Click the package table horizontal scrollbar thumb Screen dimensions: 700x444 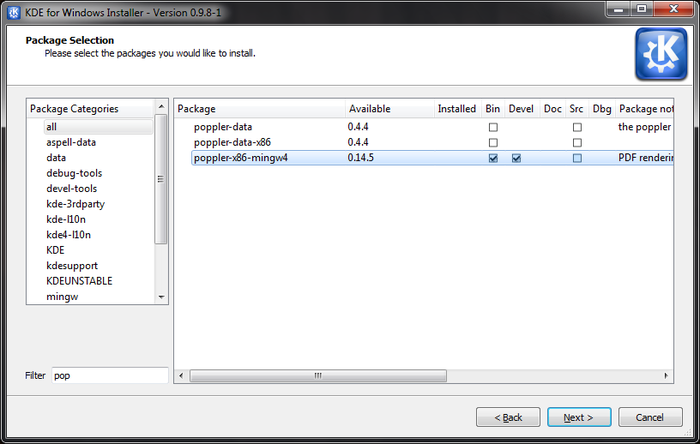[318, 376]
